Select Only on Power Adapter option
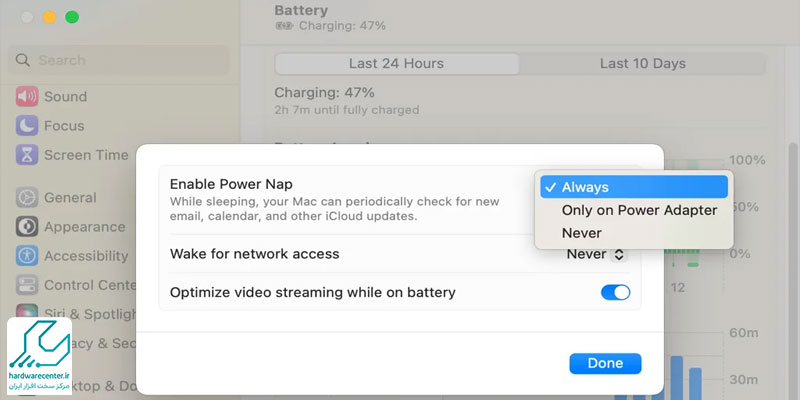This screenshot has width=800, height=400. pos(639,210)
